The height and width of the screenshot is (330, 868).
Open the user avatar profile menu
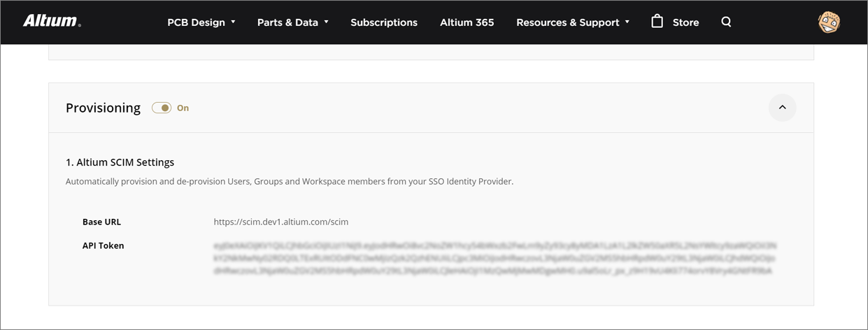[x=829, y=22]
